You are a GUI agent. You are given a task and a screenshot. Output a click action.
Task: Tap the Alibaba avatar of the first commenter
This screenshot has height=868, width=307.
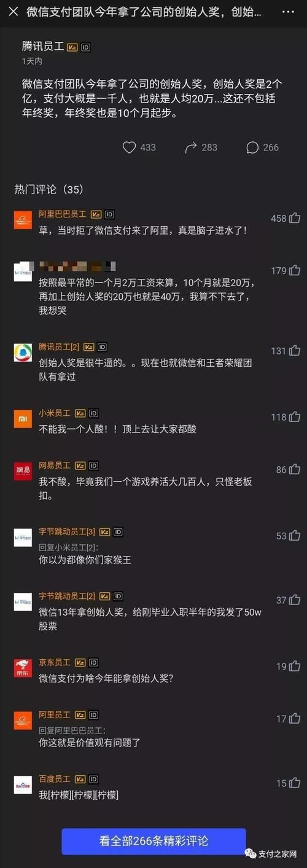click(23, 220)
